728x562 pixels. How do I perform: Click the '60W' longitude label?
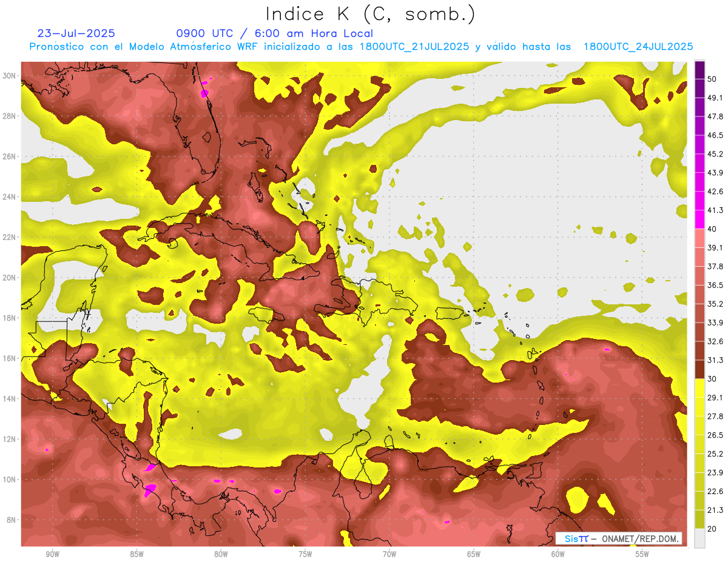(558, 555)
